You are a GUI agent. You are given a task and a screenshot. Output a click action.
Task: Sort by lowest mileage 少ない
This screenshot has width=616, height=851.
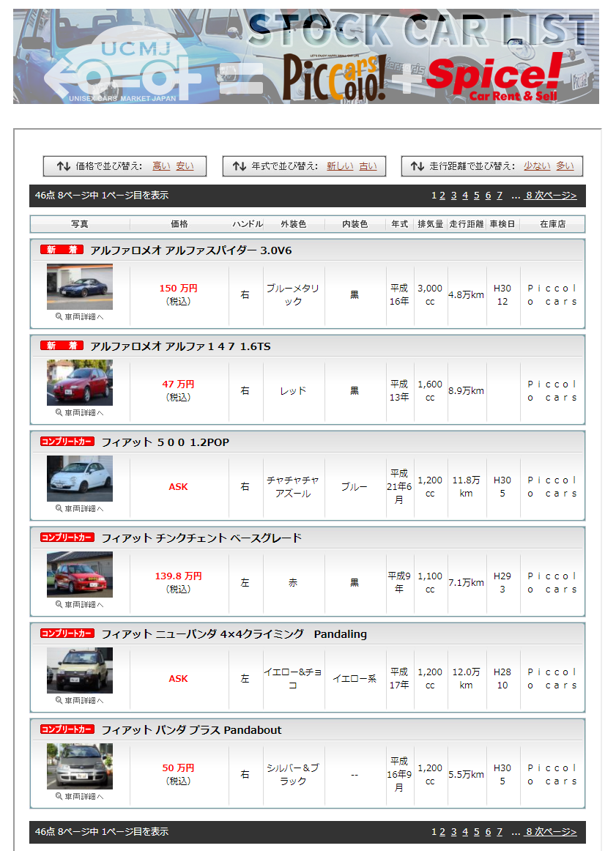(x=537, y=166)
